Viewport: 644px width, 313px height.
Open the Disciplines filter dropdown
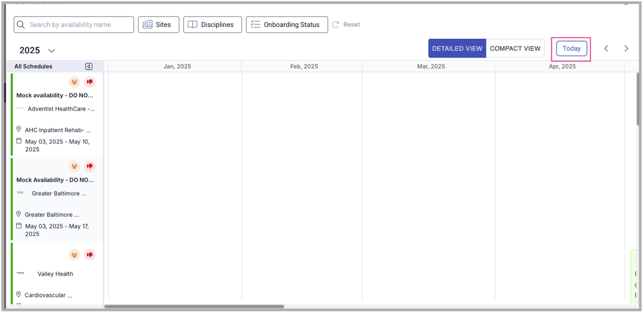pyautogui.click(x=212, y=25)
